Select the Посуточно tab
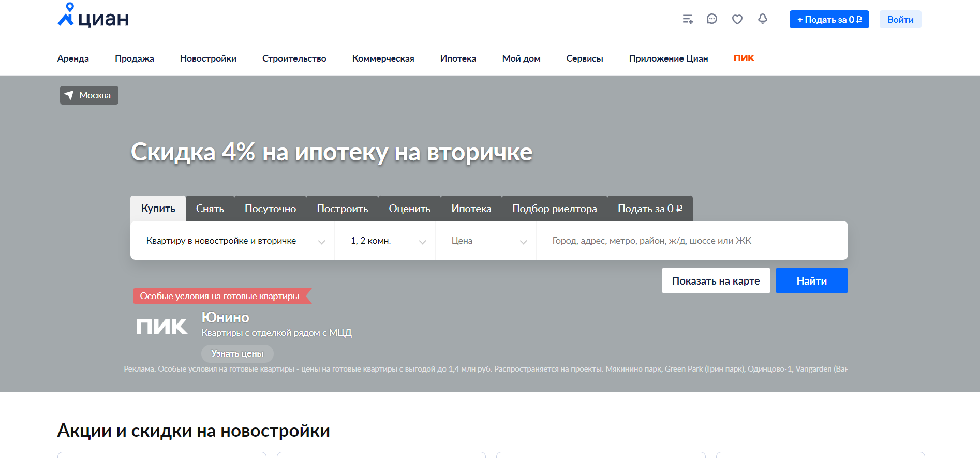 coord(270,209)
